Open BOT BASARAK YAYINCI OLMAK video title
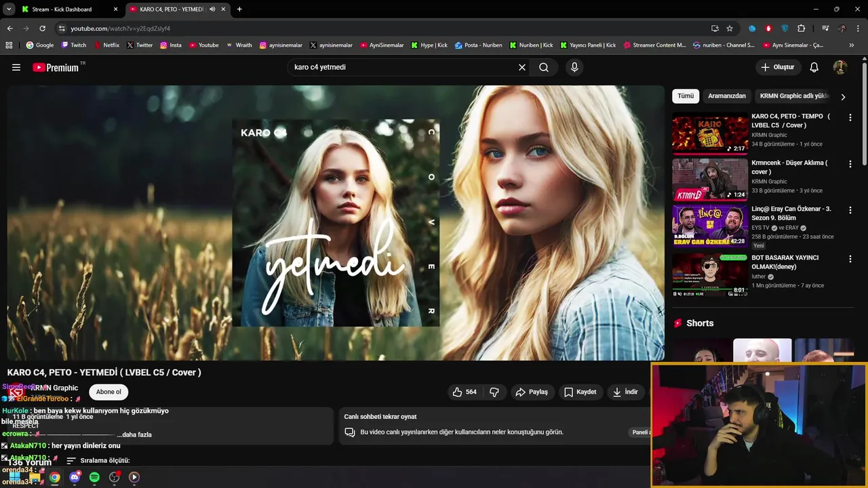The image size is (868, 488). point(785,262)
